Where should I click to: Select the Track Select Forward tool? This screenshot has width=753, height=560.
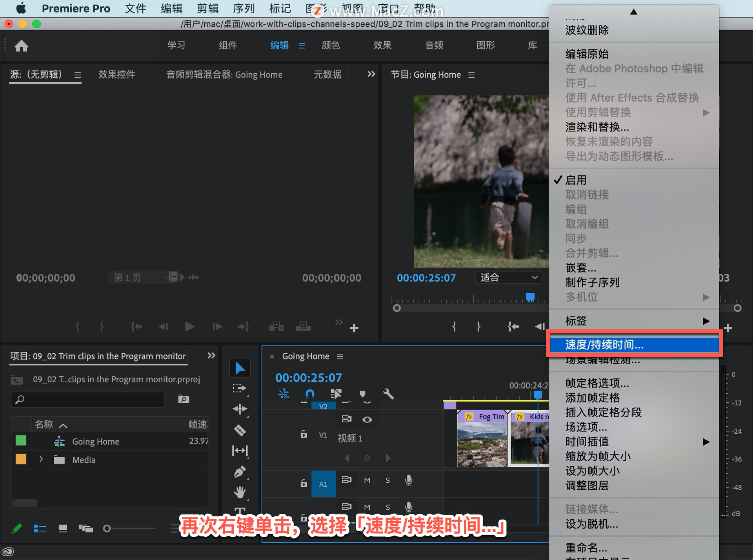239,388
